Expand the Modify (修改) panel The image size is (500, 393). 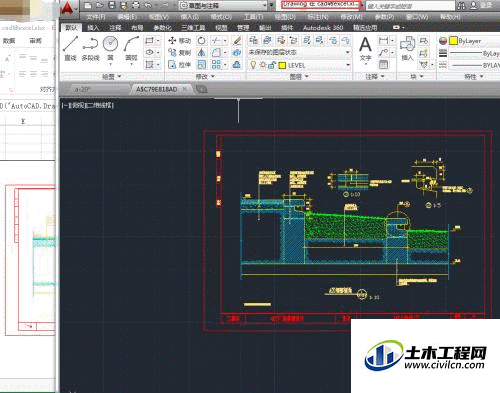pyautogui.click(x=205, y=77)
